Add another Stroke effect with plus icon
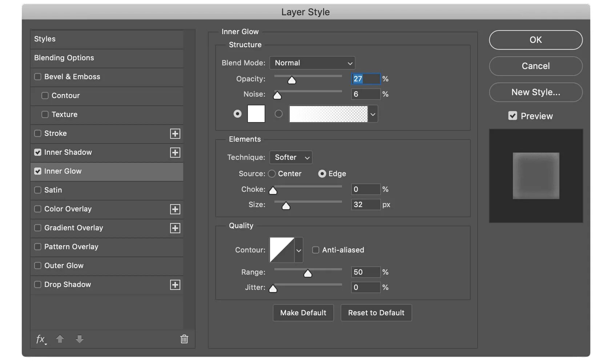Image resolution: width=611 pixels, height=364 pixels. click(175, 134)
